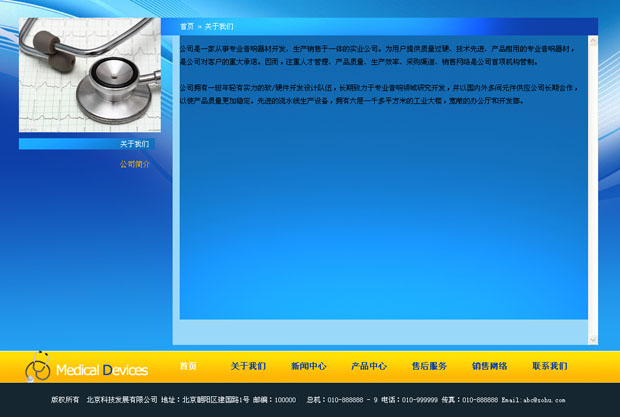Viewport: 620px width, 417px height.
Task: Open 关于我们 in the yellow navigation bar
Action: pyautogui.click(x=248, y=366)
